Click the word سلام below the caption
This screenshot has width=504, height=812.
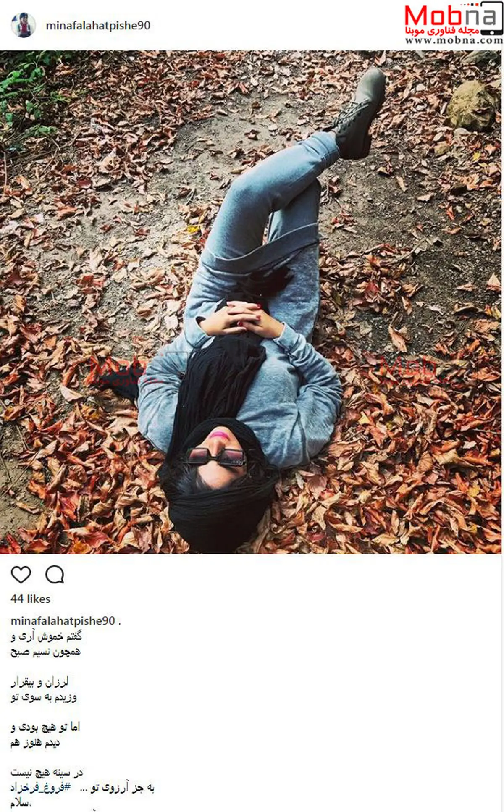(x=20, y=803)
